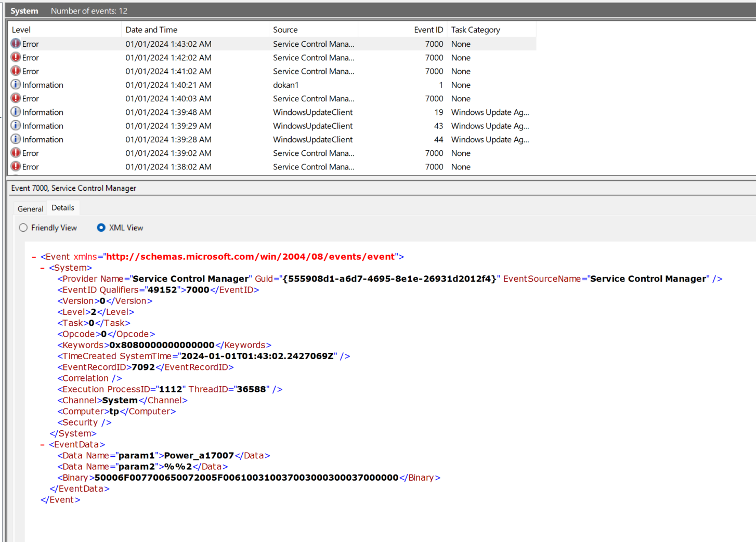The width and height of the screenshot is (756, 542).
Task: Click the Computer name value tp
Action: click(x=114, y=412)
